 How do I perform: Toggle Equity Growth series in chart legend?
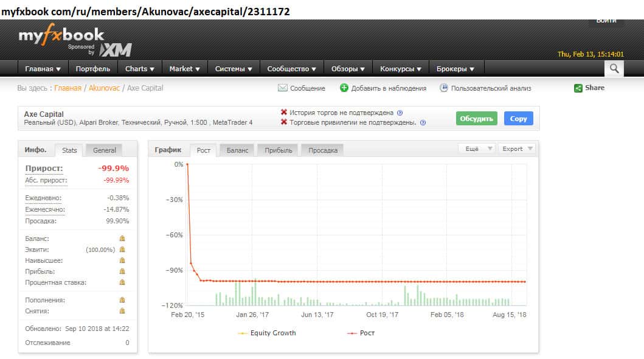tap(267, 333)
